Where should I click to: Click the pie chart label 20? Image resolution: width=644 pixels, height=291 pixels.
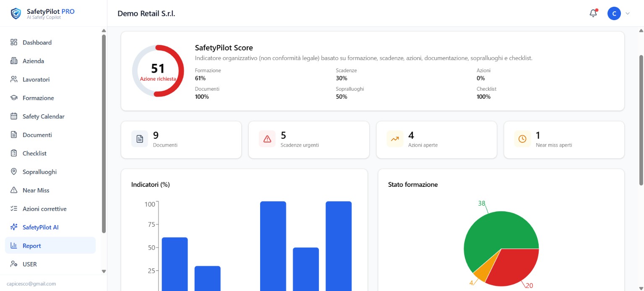529,286
